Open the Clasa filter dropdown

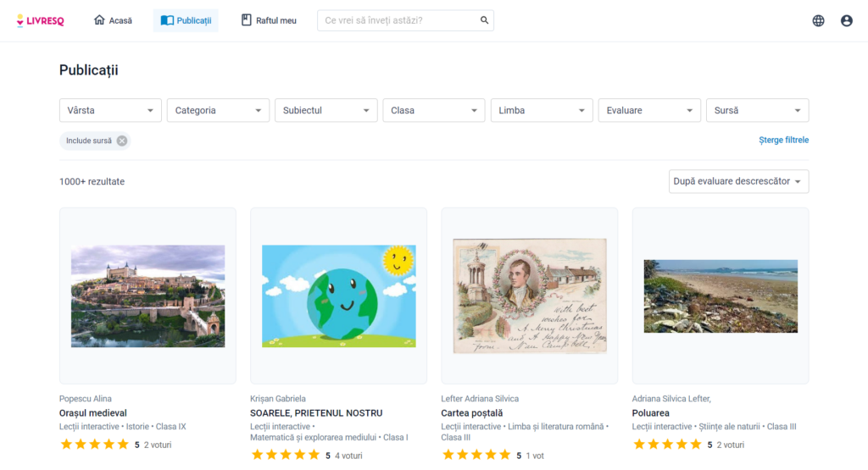(x=433, y=110)
